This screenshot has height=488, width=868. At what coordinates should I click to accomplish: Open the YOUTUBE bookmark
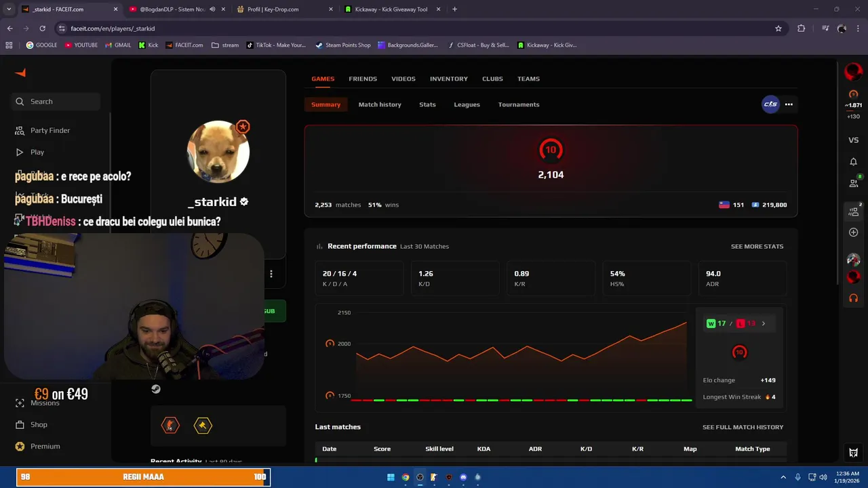tap(81, 45)
